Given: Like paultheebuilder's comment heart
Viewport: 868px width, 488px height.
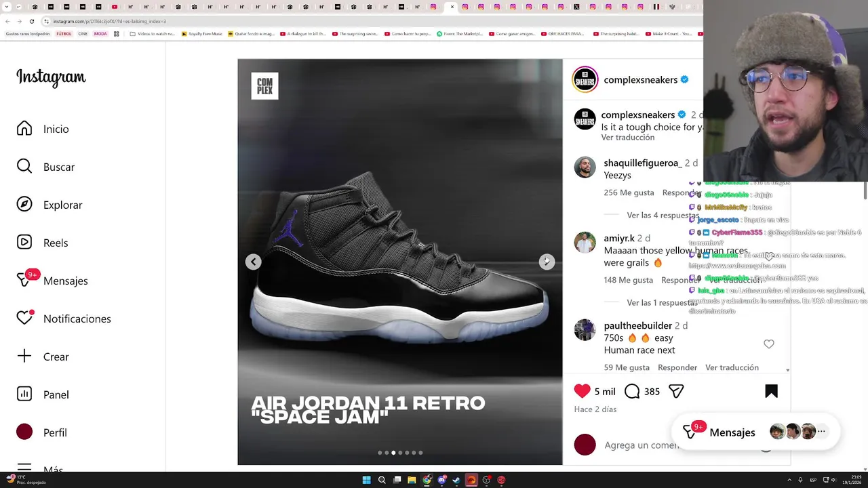Looking at the screenshot, I should (769, 344).
